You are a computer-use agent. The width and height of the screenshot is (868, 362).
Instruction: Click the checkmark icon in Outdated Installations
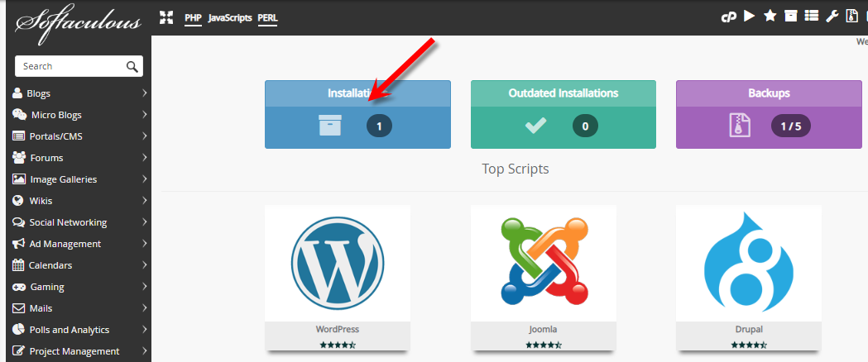[x=535, y=126]
